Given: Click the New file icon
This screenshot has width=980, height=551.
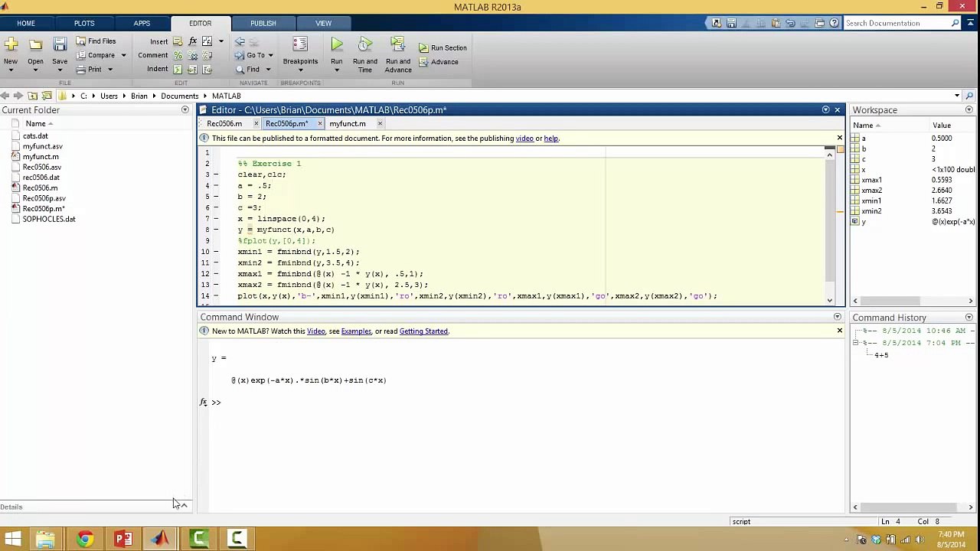Looking at the screenshot, I should [11, 45].
